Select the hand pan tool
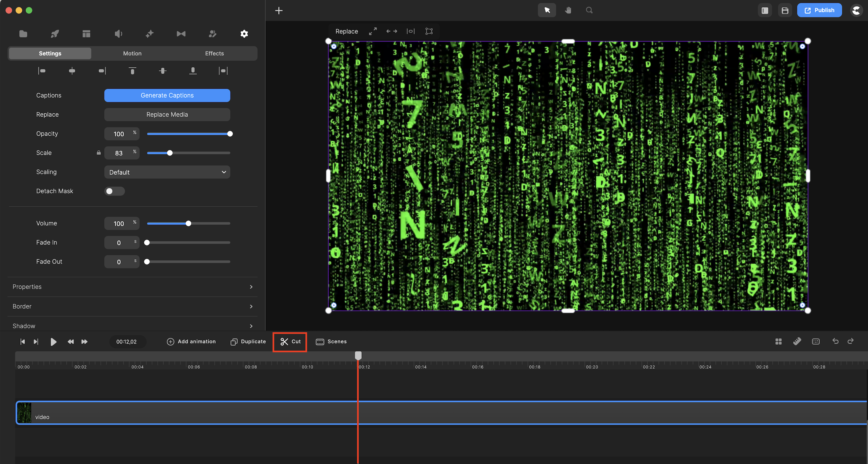Screen dimensions: 868x464 pos(568,10)
